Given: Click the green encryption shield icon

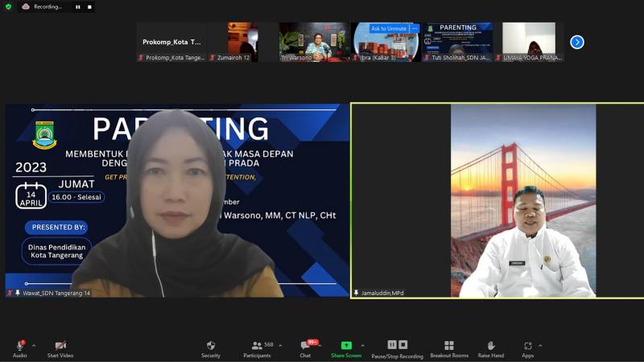Looking at the screenshot, I should click(9, 6).
